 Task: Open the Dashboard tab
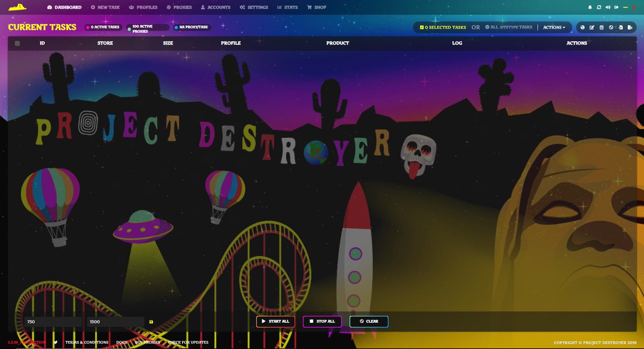[64, 8]
